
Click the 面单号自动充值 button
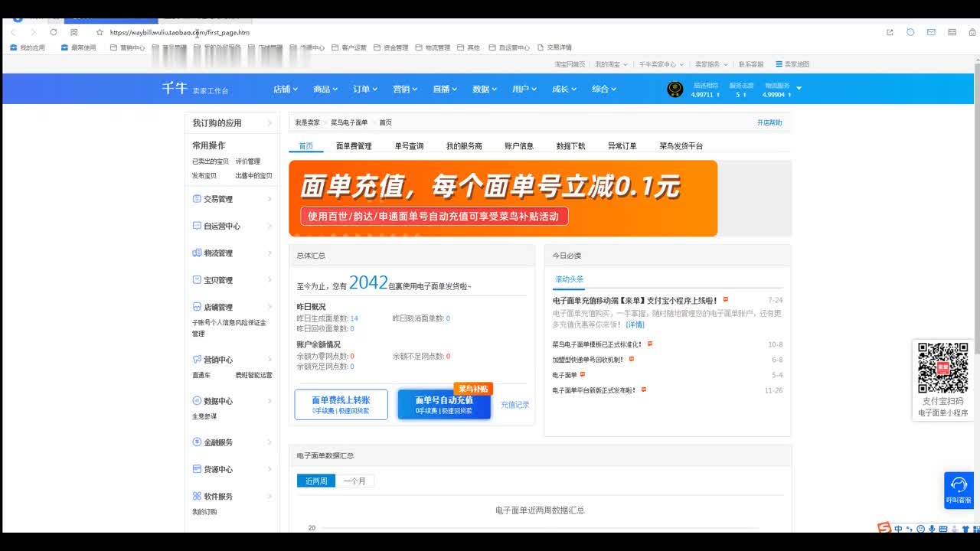[444, 404]
